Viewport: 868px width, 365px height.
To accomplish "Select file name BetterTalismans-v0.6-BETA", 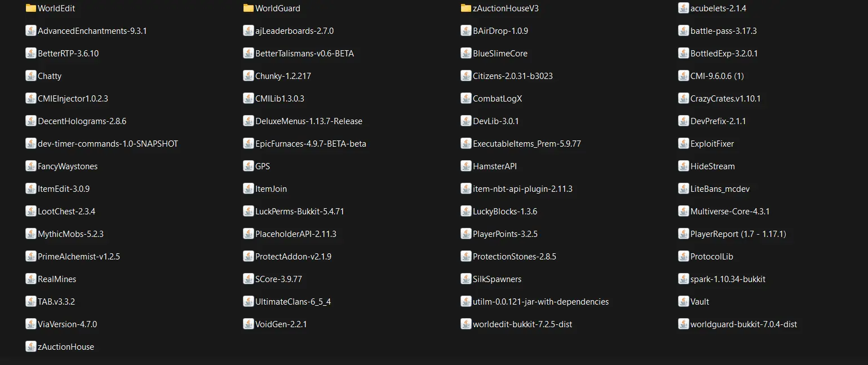I will click(x=304, y=54).
